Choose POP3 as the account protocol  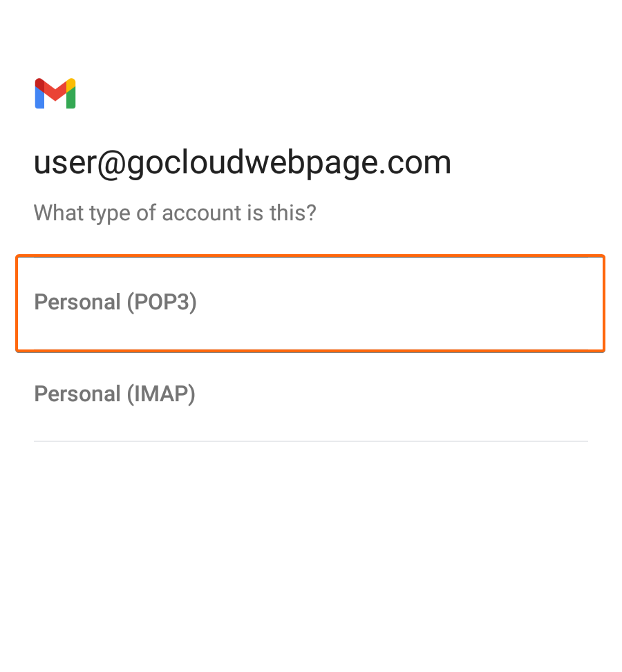point(310,303)
